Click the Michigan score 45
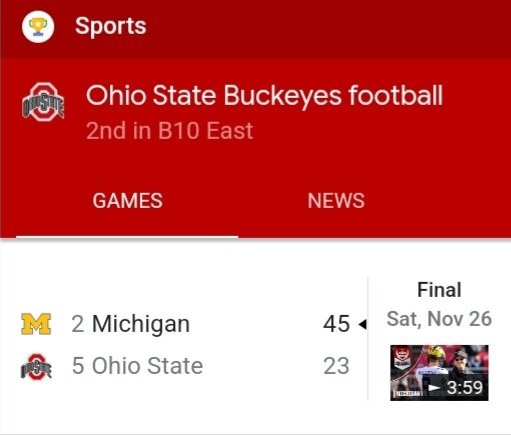Image resolution: width=511 pixels, height=436 pixels. tap(336, 324)
